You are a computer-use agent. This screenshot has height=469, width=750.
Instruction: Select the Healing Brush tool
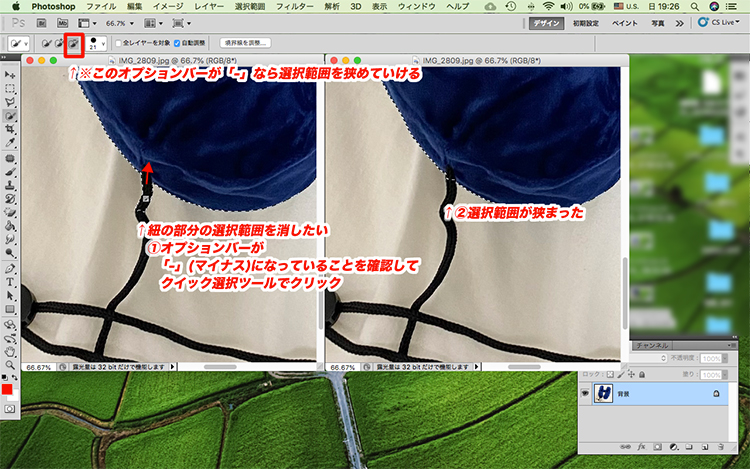pyautogui.click(x=10, y=158)
